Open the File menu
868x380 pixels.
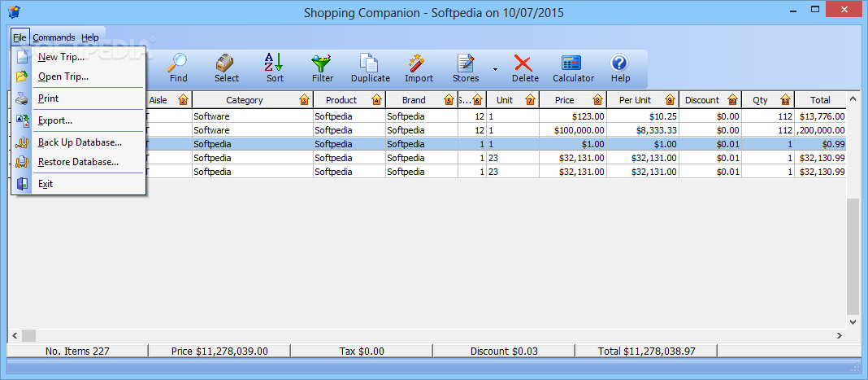(20, 37)
